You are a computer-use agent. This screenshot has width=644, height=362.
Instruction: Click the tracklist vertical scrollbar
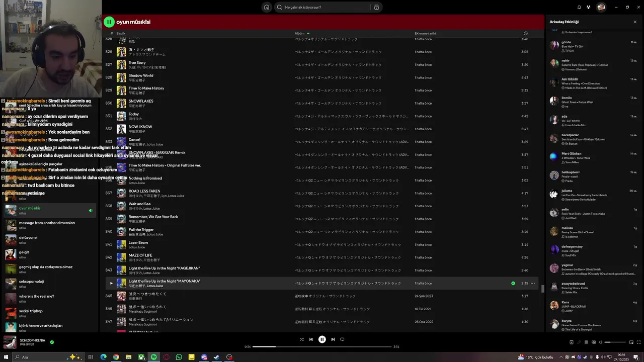pyautogui.click(x=542, y=288)
